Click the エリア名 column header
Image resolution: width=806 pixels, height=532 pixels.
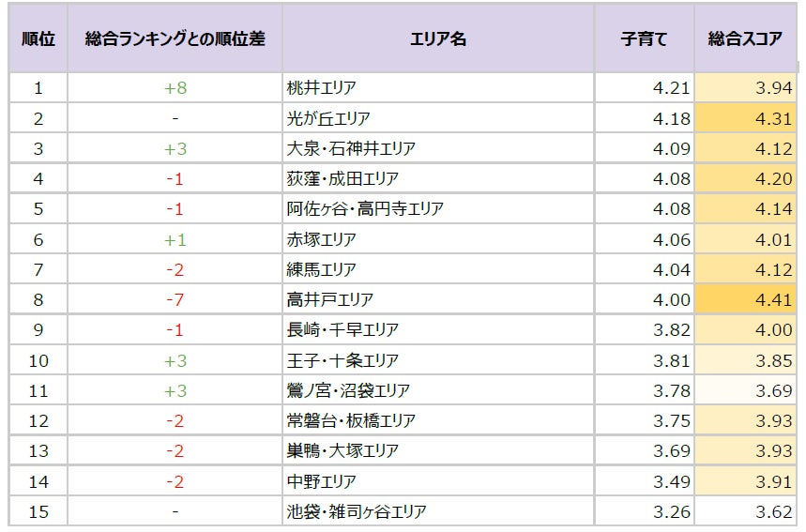(438, 38)
